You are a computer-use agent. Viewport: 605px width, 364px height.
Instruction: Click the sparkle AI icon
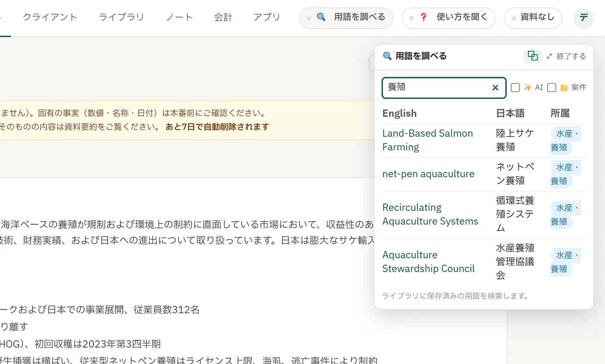click(527, 88)
